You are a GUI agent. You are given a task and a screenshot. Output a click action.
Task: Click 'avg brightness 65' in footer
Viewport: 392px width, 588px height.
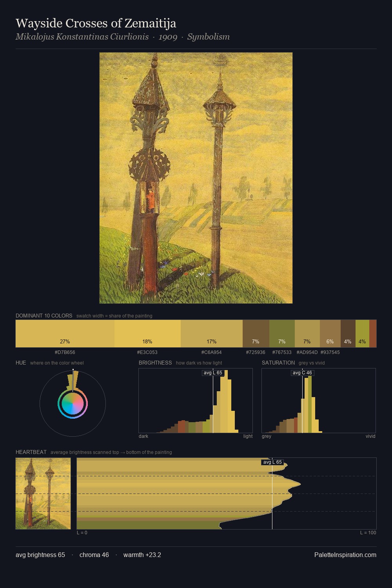[x=40, y=555]
